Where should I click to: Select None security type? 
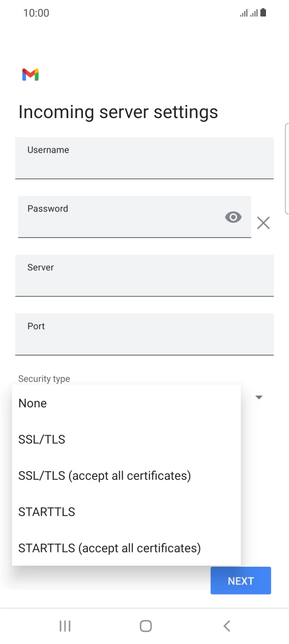click(33, 403)
